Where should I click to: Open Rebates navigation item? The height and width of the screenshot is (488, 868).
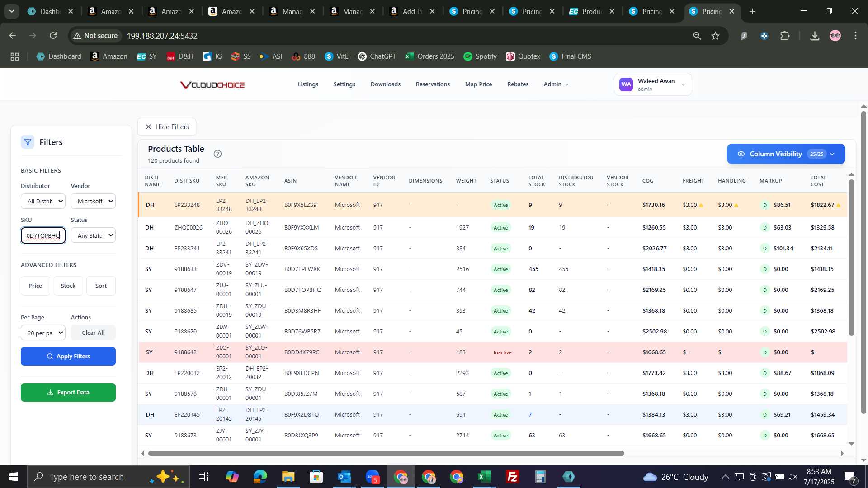(x=518, y=84)
